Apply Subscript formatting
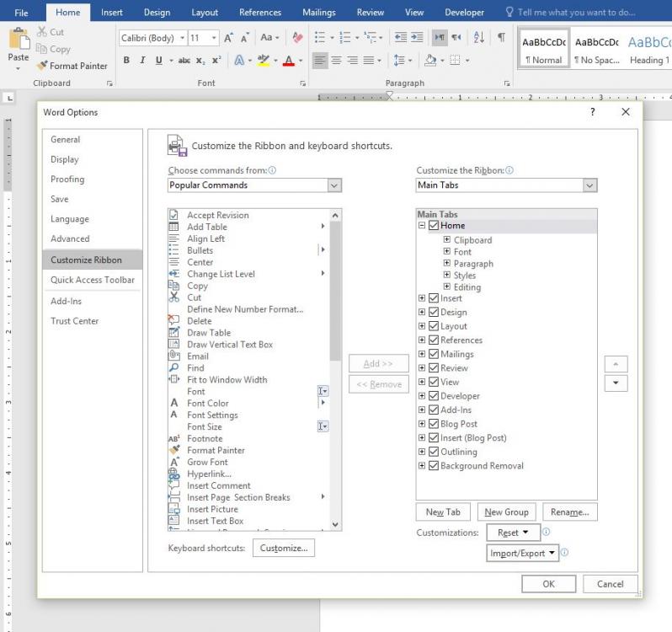The image size is (672, 632). [x=200, y=61]
